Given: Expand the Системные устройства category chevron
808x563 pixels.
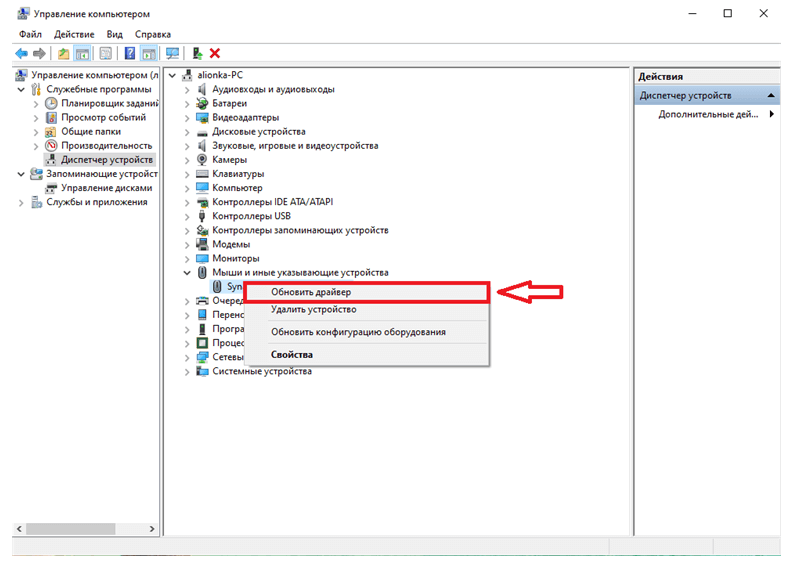Looking at the screenshot, I should pos(187,371).
